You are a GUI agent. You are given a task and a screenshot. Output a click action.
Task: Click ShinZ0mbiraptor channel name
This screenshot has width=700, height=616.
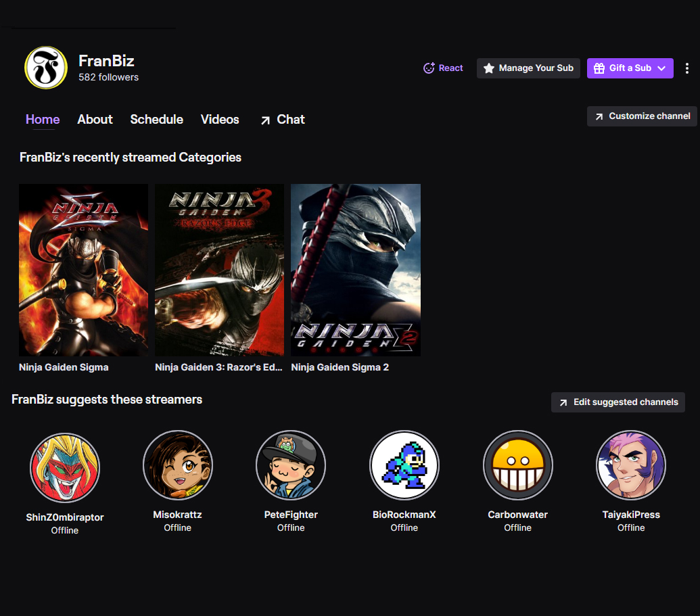click(65, 517)
